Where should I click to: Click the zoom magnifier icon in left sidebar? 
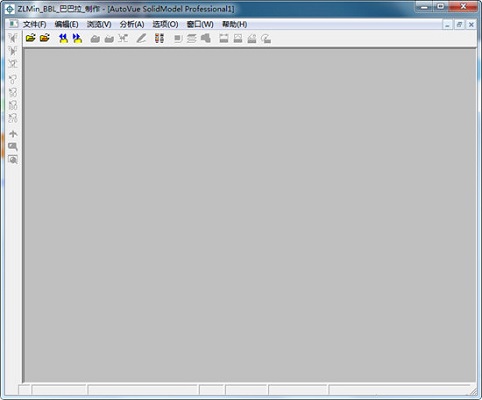coord(13,146)
